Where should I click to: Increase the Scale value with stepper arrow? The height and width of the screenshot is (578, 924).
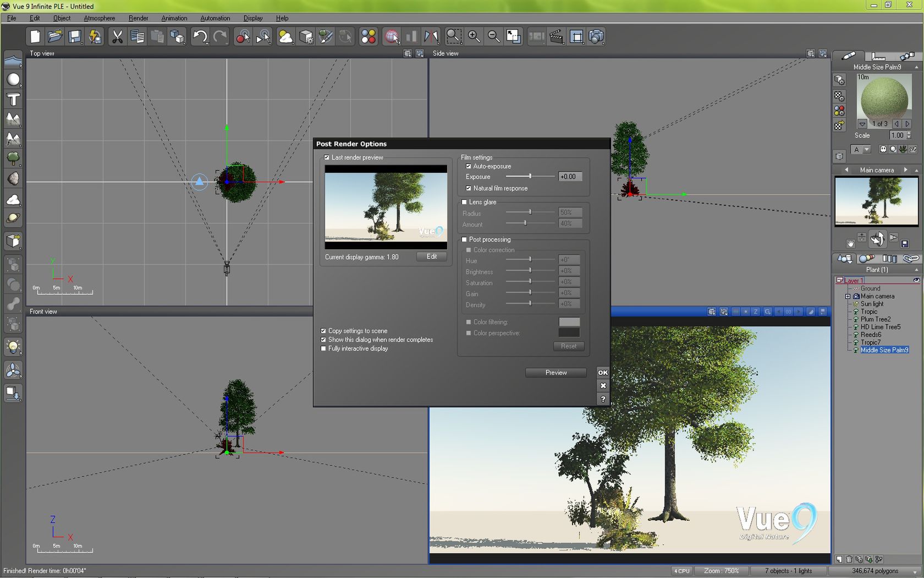click(909, 133)
